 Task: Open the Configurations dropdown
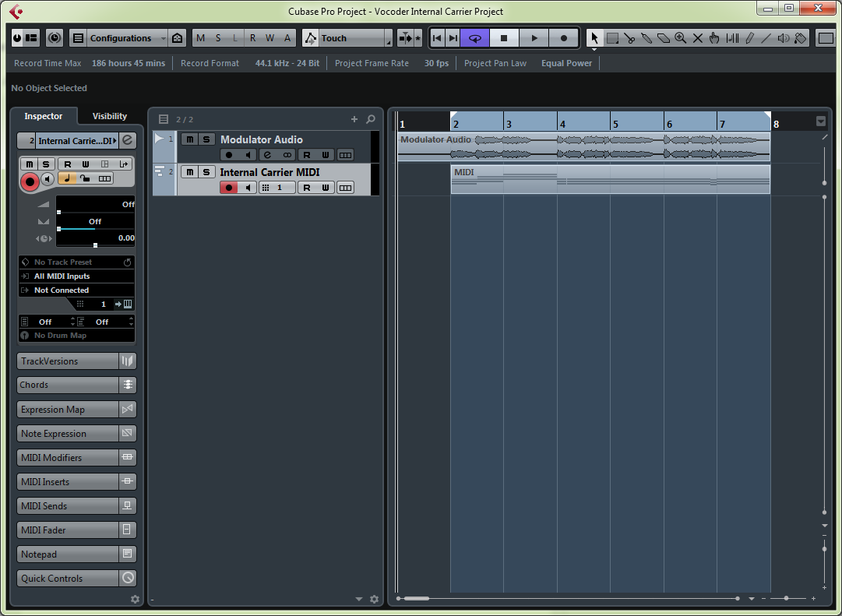pos(127,38)
